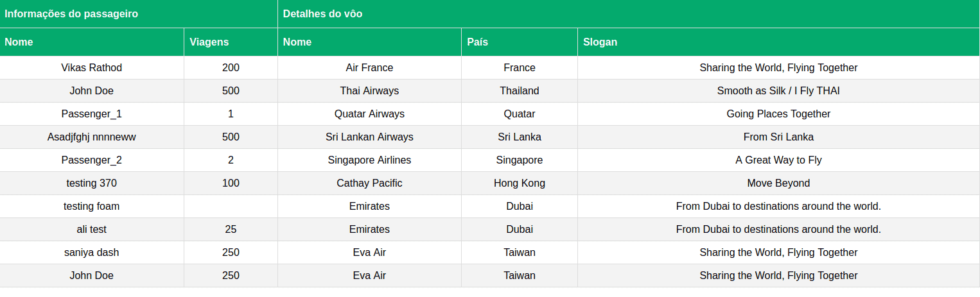The width and height of the screenshot is (980, 297).
Task: Click the Thai Airways cell
Action: click(369, 91)
